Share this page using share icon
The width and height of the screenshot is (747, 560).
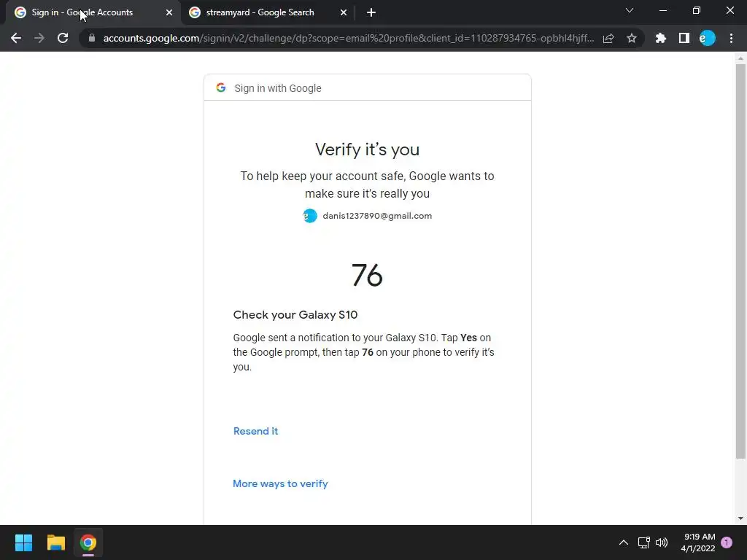(608, 38)
